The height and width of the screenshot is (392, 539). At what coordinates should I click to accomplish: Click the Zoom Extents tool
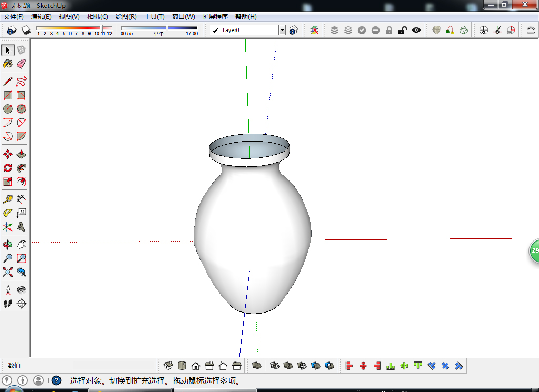(8, 272)
